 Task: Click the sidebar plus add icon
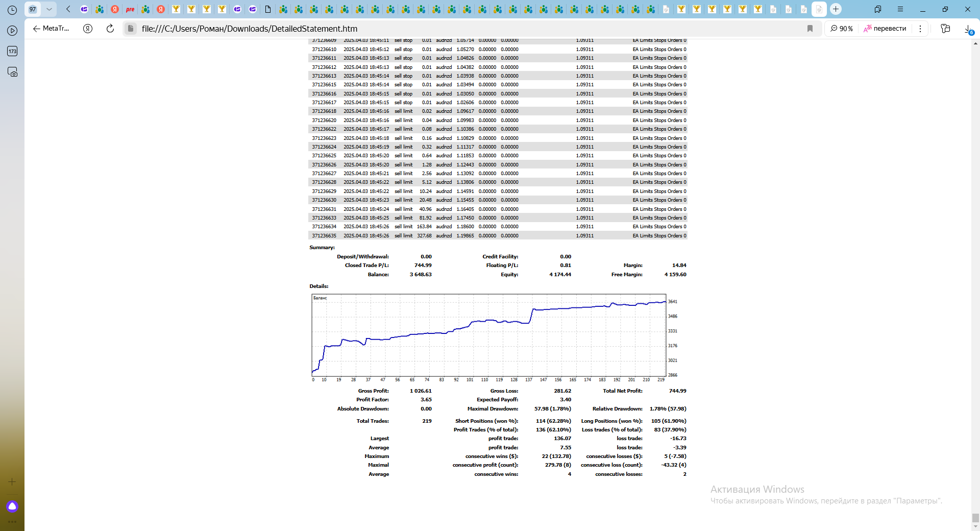[12, 481]
